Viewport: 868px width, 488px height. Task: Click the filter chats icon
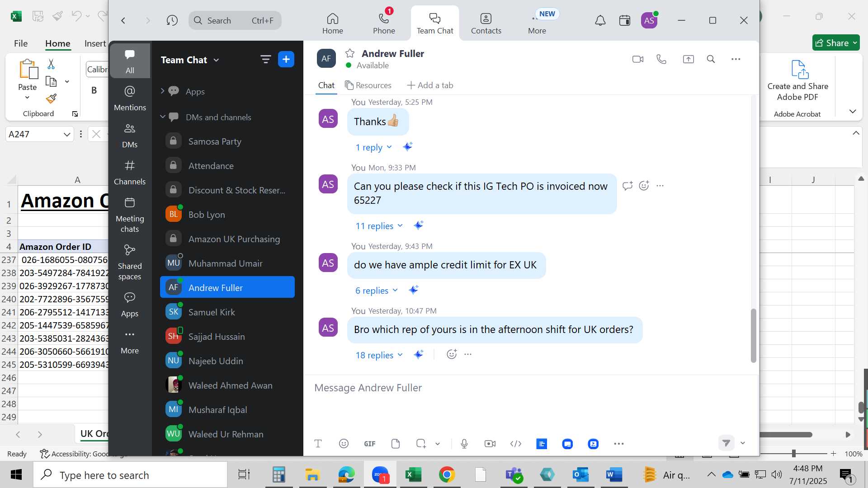pyautogui.click(x=265, y=59)
